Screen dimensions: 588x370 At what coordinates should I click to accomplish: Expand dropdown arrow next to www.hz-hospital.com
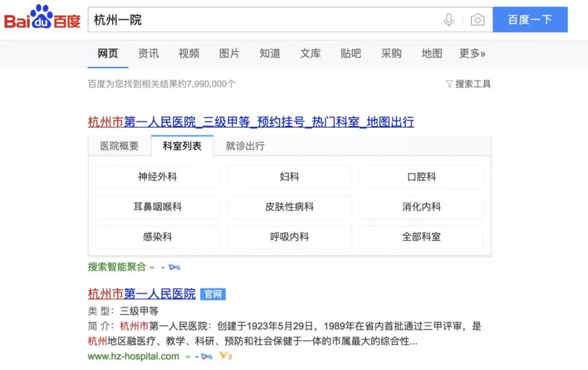(187, 357)
